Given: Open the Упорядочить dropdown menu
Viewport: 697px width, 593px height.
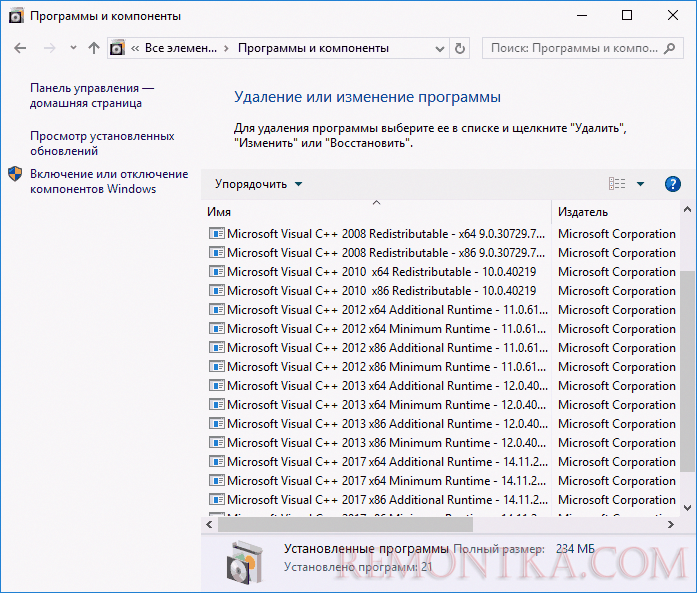Looking at the screenshot, I should pyautogui.click(x=258, y=184).
